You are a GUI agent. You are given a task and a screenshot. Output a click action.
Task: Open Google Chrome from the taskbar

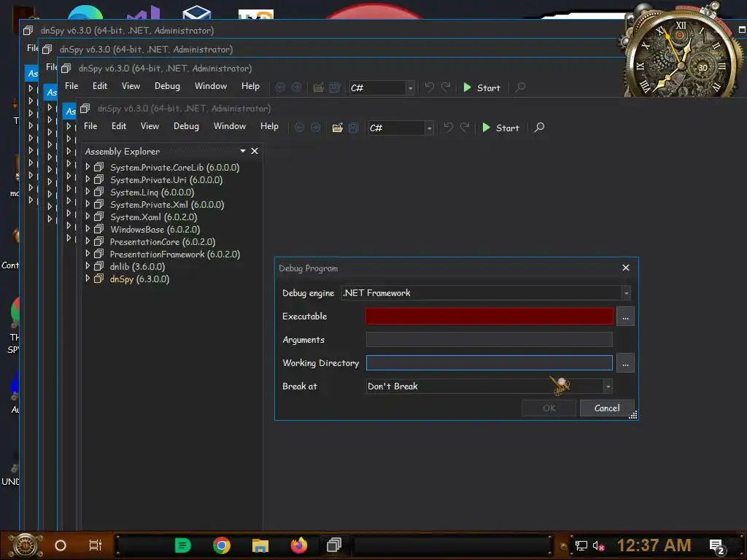pos(222,545)
